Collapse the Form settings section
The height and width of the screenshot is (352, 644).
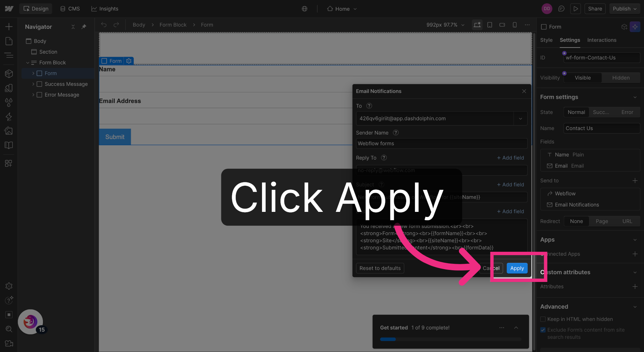[635, 97]
